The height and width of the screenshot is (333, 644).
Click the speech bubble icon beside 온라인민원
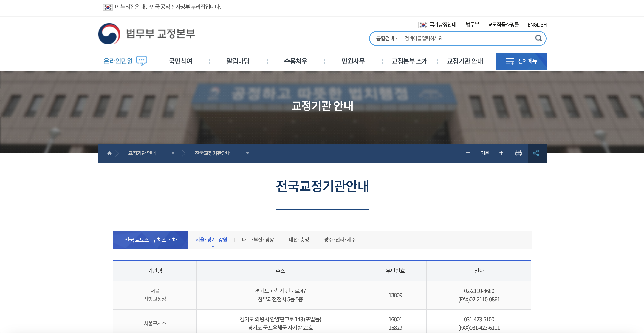tap(142, 60)
